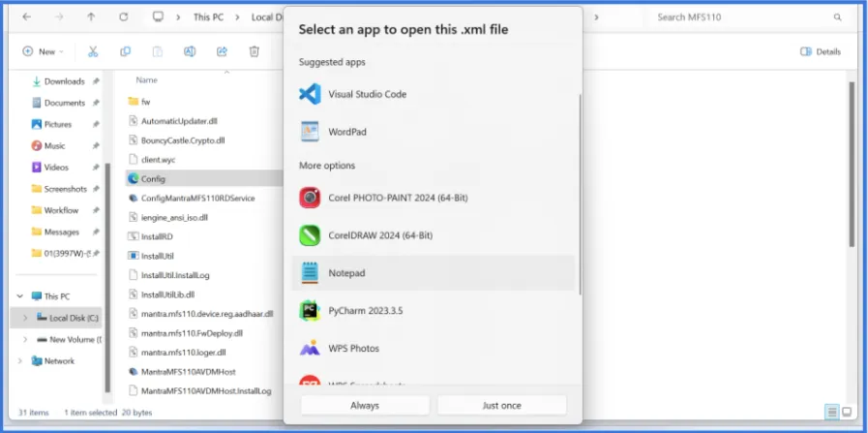868x433 pixels.
Task: Select the InstallUtil application
Action: point(157,256)
